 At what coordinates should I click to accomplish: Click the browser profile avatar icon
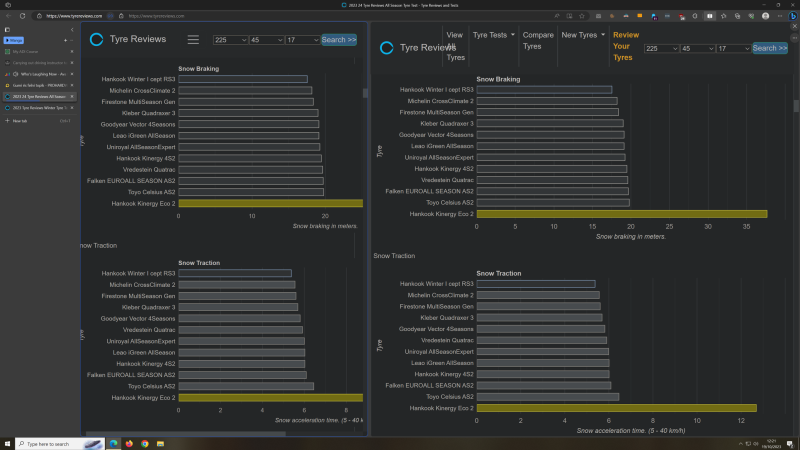coord(765,17)
